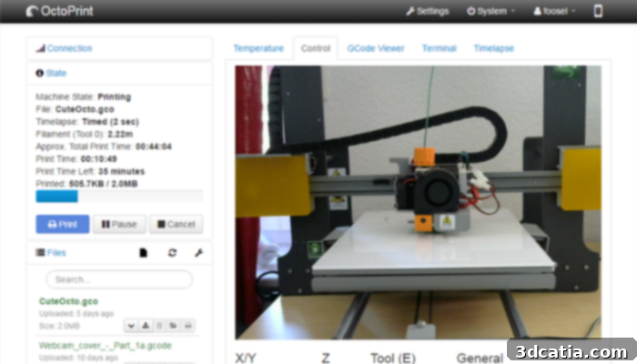Viewport: 637px width, 364px height.
Task: Select Webcam_cover_-_Part_1a.gcode file
Action: (x=106, y=346)
